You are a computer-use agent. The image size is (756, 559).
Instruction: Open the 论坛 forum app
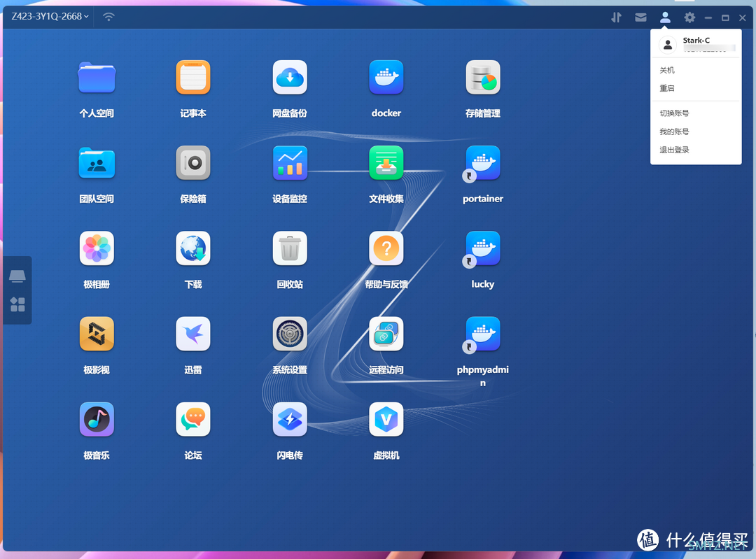pyautogui.click(x=193, y=419)
